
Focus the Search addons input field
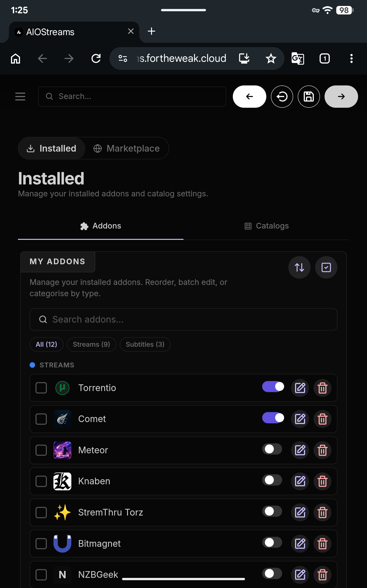tap(183, 319)
